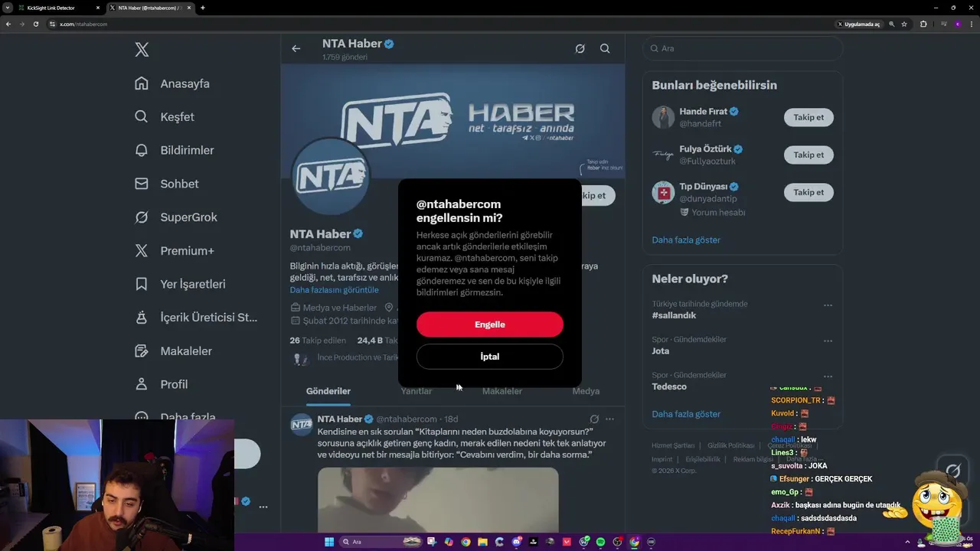Click Grok icon on the NTA Haber post
This screenshot has width=980, height=551.
pos(594,419)
